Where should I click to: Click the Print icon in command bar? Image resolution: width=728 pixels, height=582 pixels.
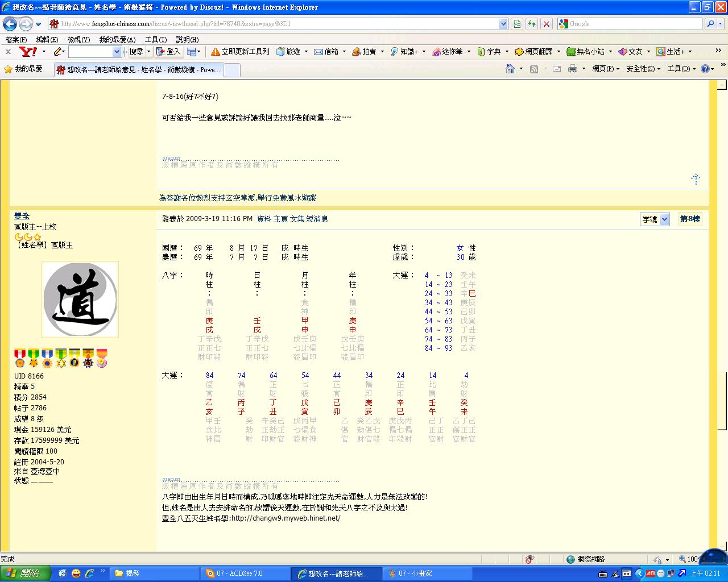pyautogui.click(x=573, y=69)
